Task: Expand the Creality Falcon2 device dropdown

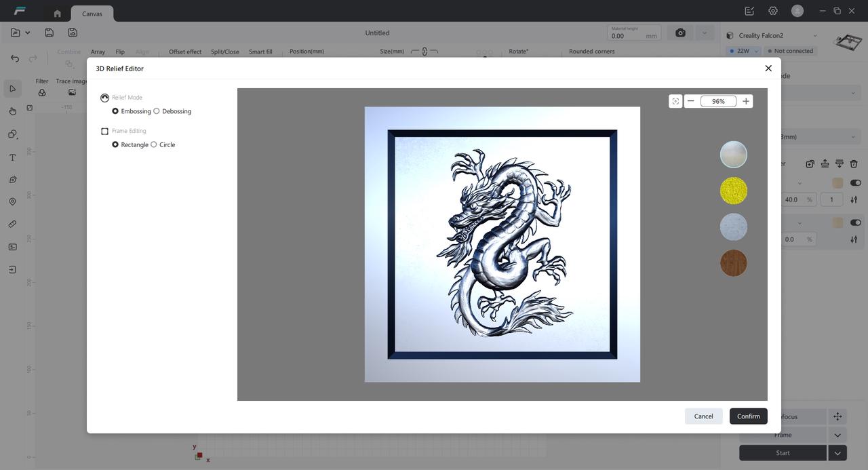Action: (x=814, y=36)
